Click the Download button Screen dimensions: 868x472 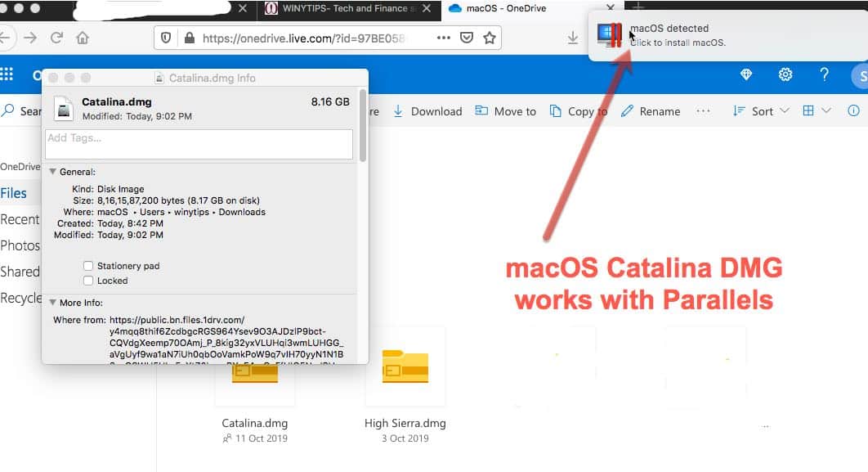coord(427,111)
